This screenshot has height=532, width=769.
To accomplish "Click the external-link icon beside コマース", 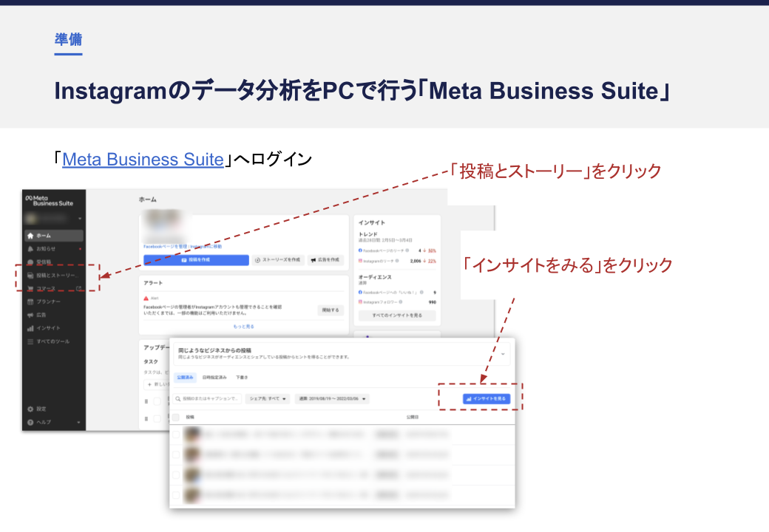I will click(78, 288).
